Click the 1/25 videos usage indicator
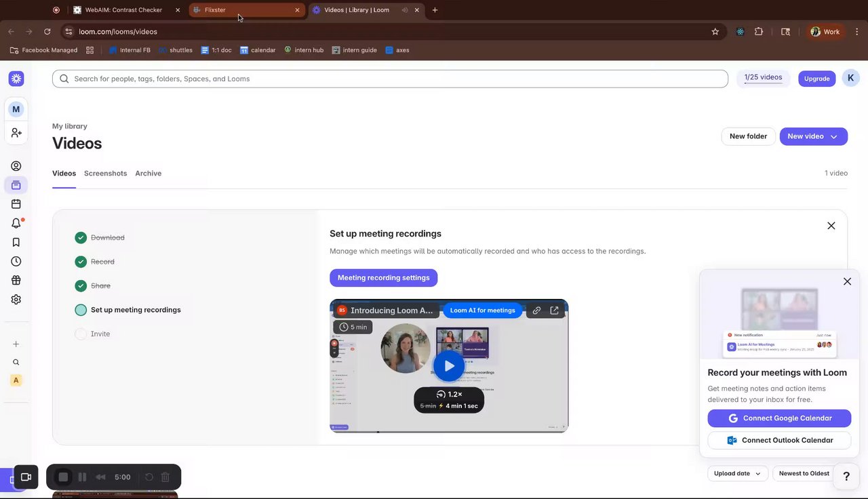Viewport: 868px width, 499px height. click(x=763, y=78)
